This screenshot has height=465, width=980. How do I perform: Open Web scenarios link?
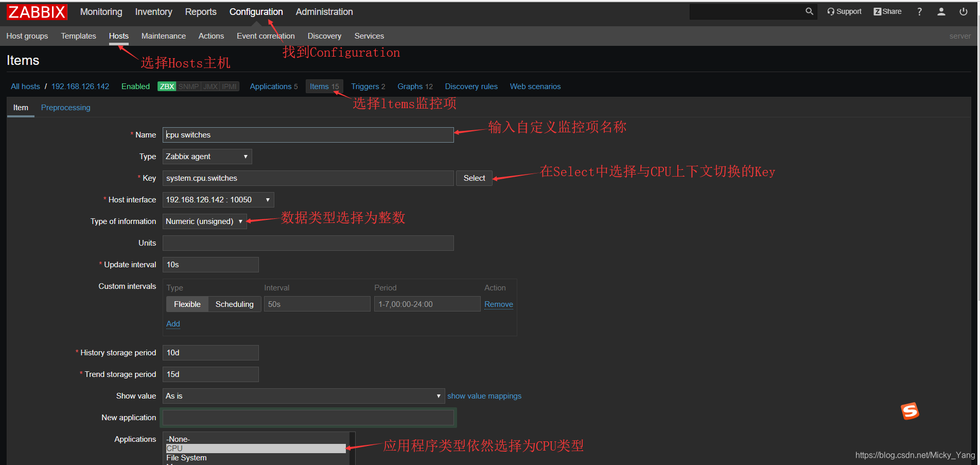(x=535, y=87)
